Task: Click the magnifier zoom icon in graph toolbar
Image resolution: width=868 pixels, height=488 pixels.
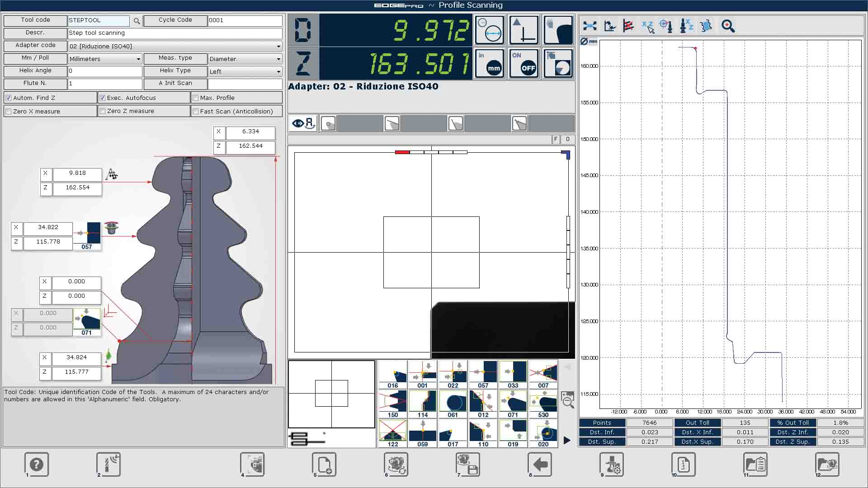Action: [x=728, y=26]
